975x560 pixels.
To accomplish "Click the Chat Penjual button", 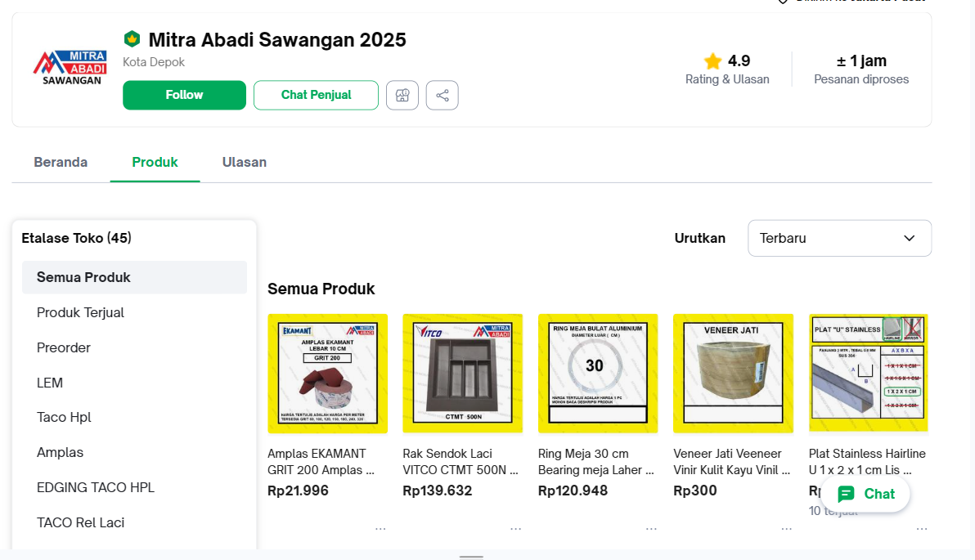I will coord(316,95).
